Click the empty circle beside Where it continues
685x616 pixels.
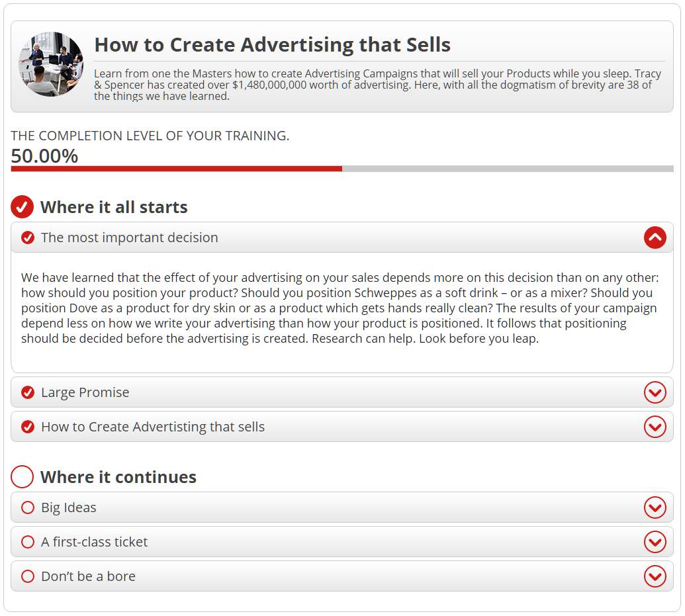point(22,477)
